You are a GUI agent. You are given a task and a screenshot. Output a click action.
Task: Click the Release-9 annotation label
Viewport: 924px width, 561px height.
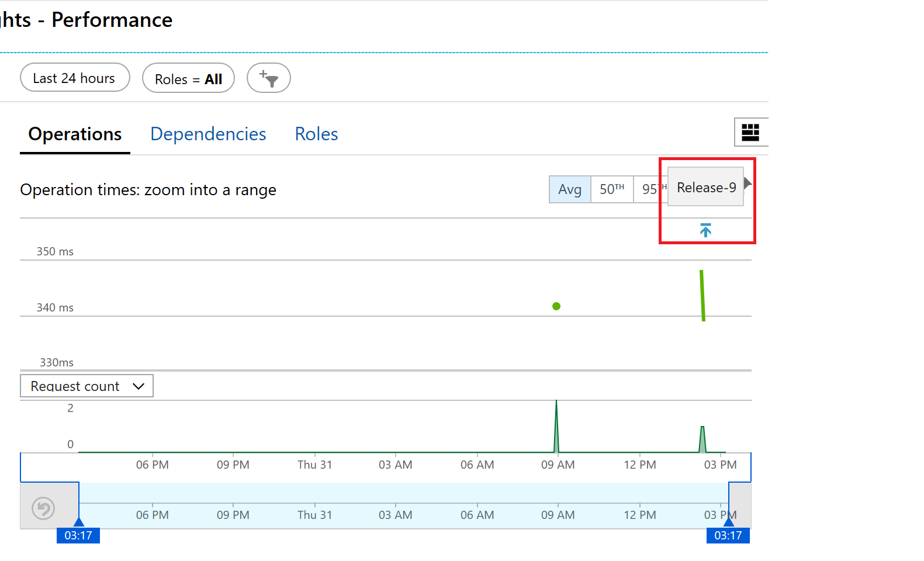click(x=705, y=188)
